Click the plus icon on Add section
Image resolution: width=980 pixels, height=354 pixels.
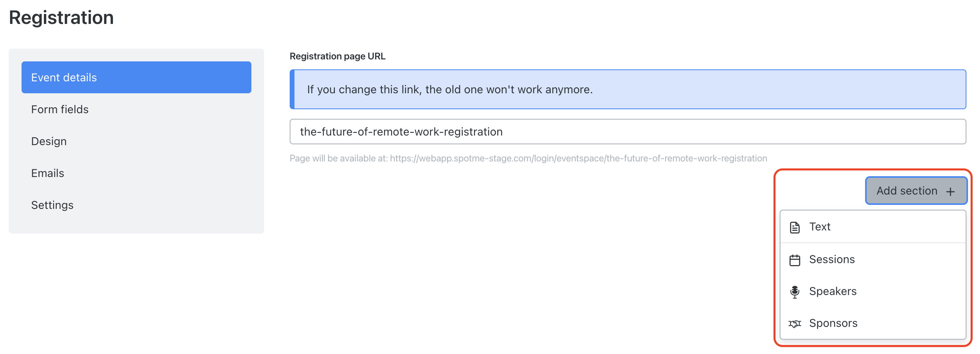pyautogui.click(x=950, y=191)
